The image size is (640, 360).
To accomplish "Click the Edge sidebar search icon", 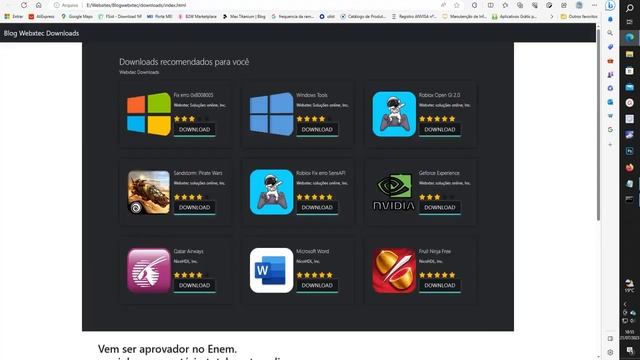I will pyautogui.click(x=610, y=33).
